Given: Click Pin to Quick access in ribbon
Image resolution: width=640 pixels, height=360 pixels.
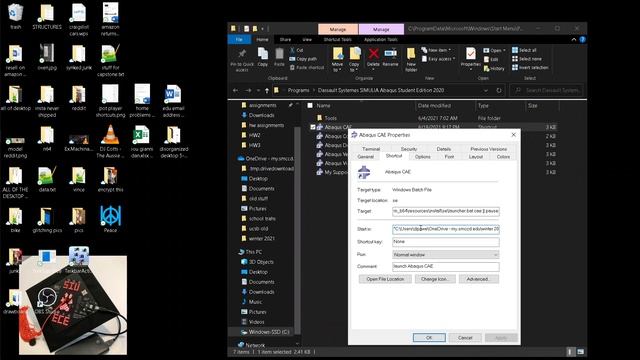Looking at the screenshot, I should point(242,60).
